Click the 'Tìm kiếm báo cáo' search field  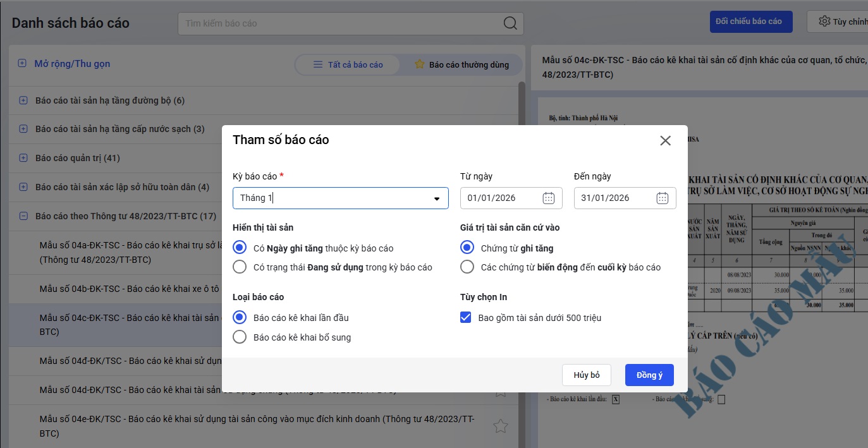[341, 23]
